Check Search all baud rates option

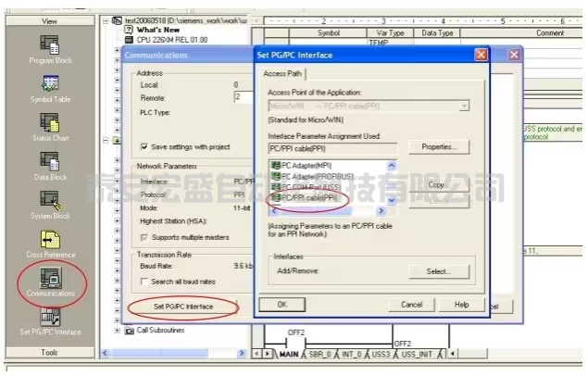point(144,281)
